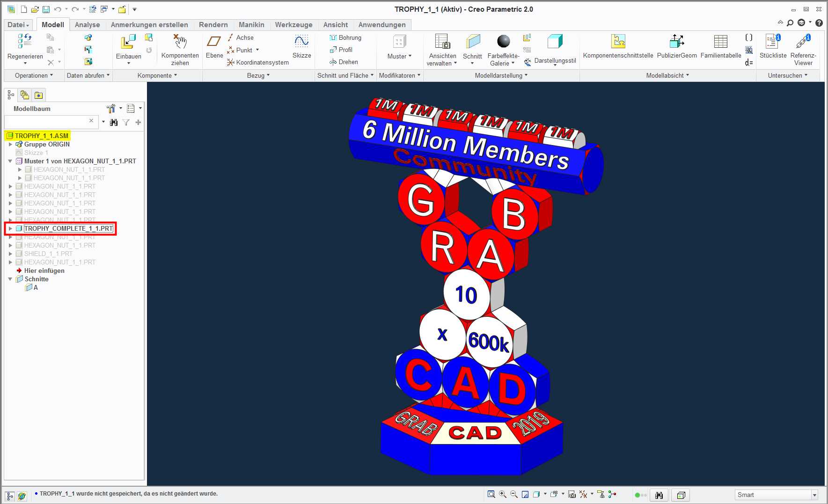Click the undo arrow in quick access toolbar

coord(58,9)
